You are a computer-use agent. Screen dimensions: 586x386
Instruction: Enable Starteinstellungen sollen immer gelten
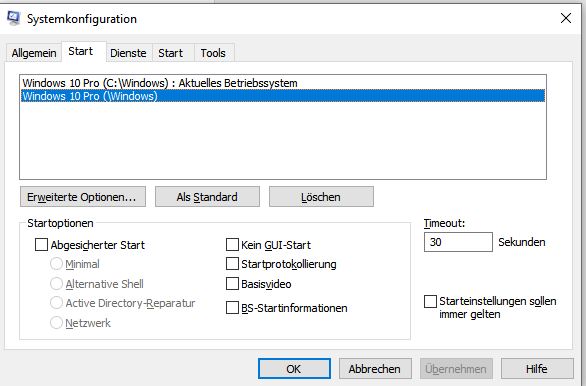(430, 302)
